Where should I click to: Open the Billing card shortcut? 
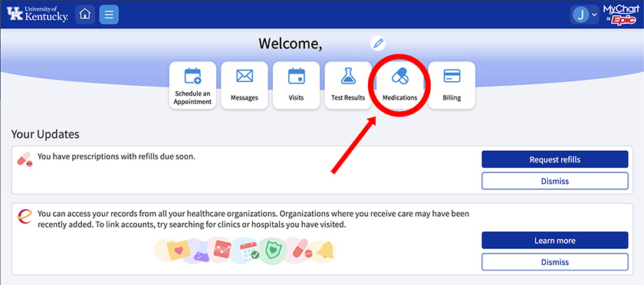452,85
